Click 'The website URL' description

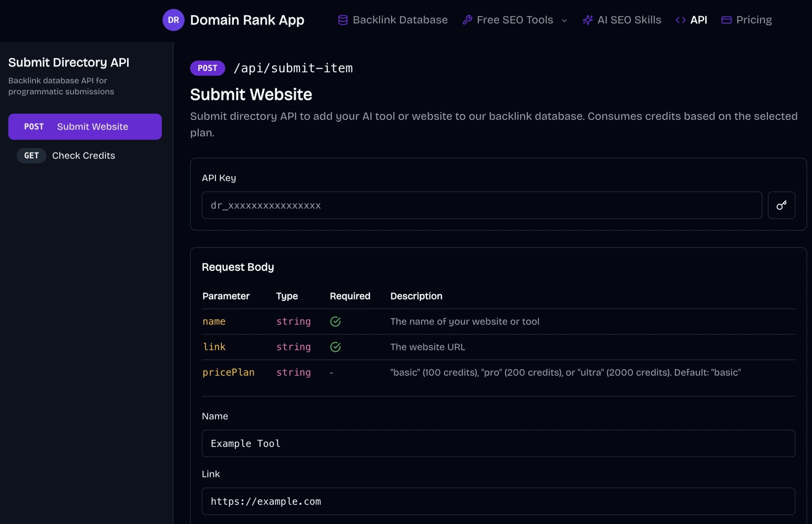427,347
